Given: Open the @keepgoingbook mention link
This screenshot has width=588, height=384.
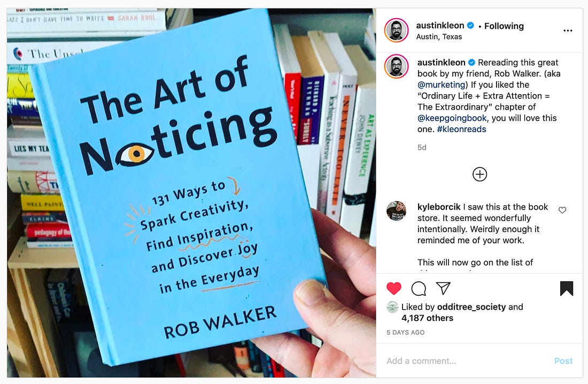Looking at the screenshot, I should coord(452,118).
